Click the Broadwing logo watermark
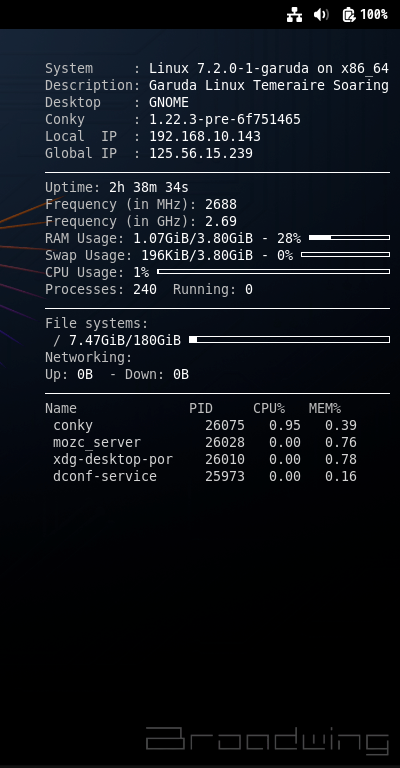Viewport: 400px width, 768px height. coord(267,741)
